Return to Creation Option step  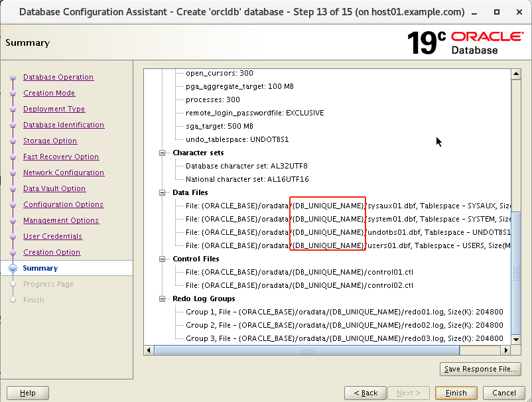(x=52, y=252)
